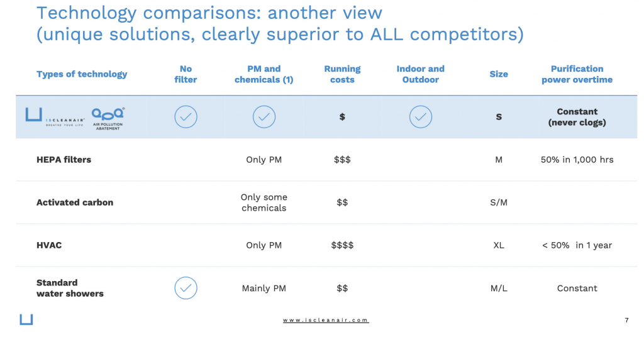The width and height of the screenshot is (644, 337).
Task: Click the Standard water showers No filter checkmark
Action: coord(186,288)
